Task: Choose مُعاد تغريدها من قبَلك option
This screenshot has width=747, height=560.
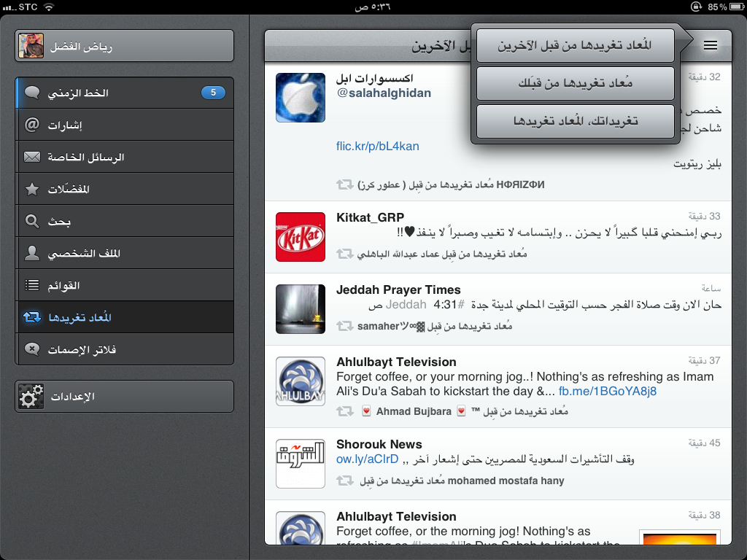Action: tap(574, 83)
